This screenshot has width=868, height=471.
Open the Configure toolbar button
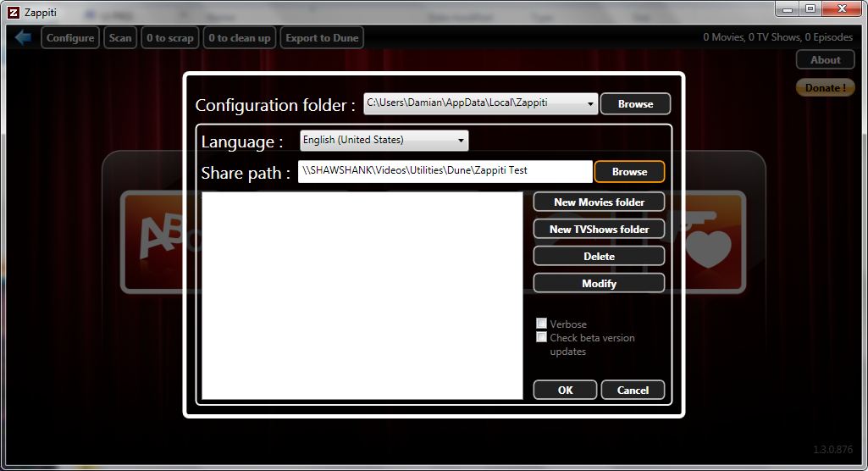point(70,37)
